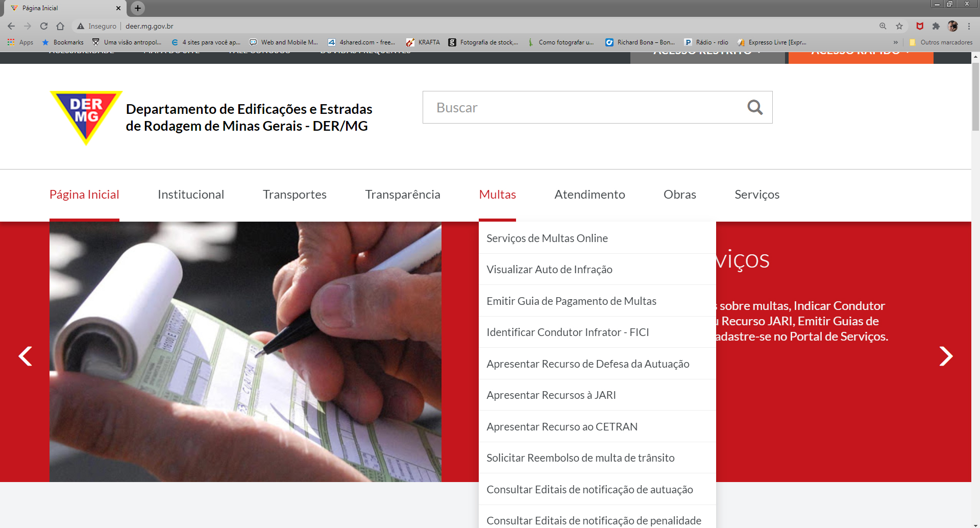Click the browser home icon
980x528 pixels.
(60, 26)
